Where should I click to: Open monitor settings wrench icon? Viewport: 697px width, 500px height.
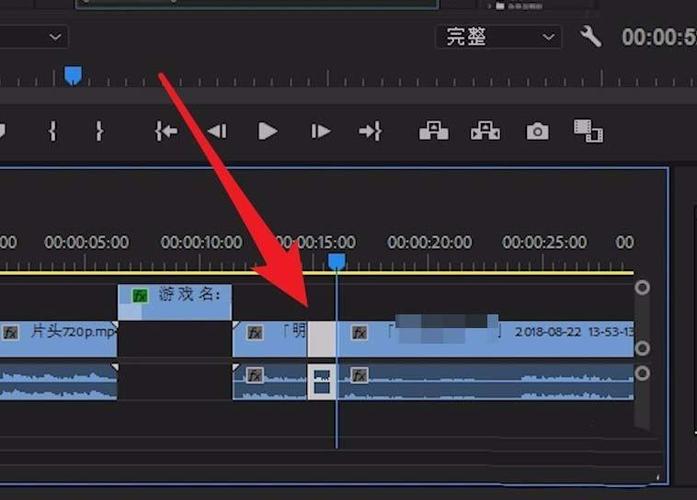[x=590, y=36]
